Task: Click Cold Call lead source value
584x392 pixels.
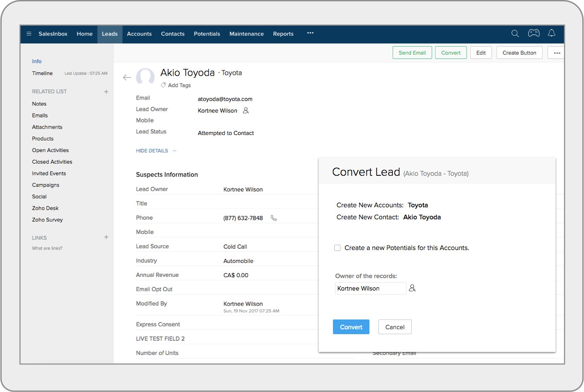Action: coord(235,247)
